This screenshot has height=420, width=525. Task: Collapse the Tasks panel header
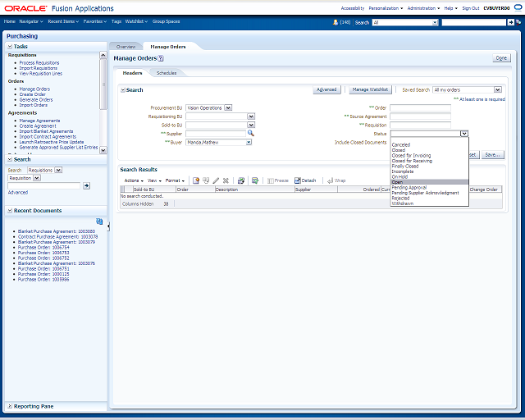pos(10,47)
